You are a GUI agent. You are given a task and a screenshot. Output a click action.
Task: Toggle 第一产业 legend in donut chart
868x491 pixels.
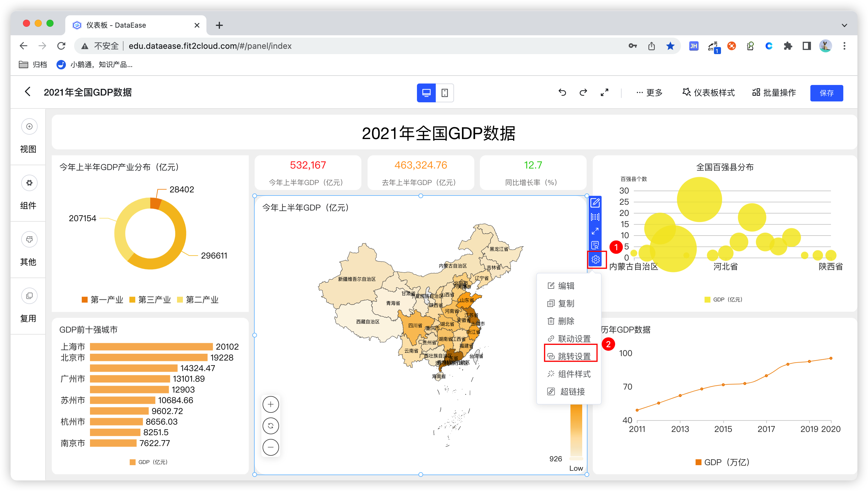[103, 300]
